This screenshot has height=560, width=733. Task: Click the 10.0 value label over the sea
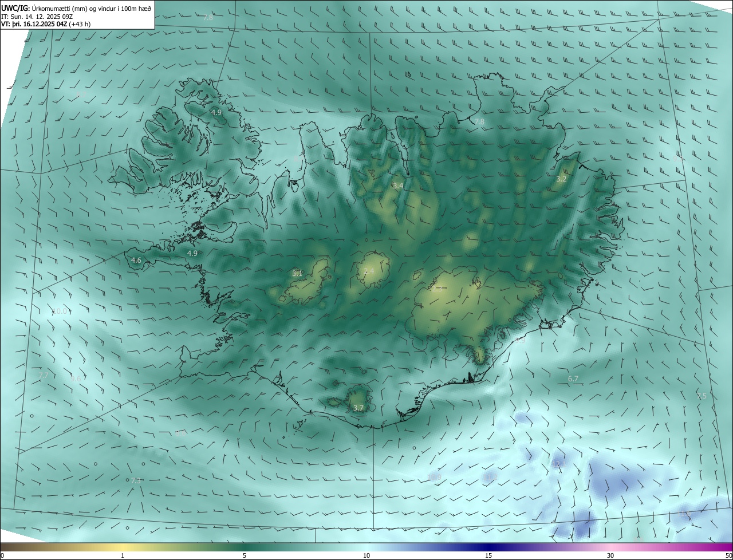pyautogui.click(x=60, y=311)
